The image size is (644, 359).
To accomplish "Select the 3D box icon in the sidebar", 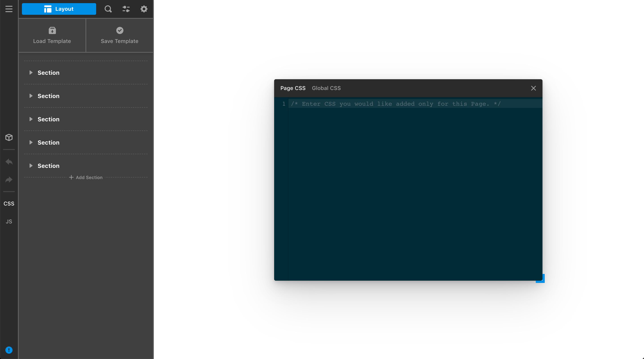I will point(9,137).
